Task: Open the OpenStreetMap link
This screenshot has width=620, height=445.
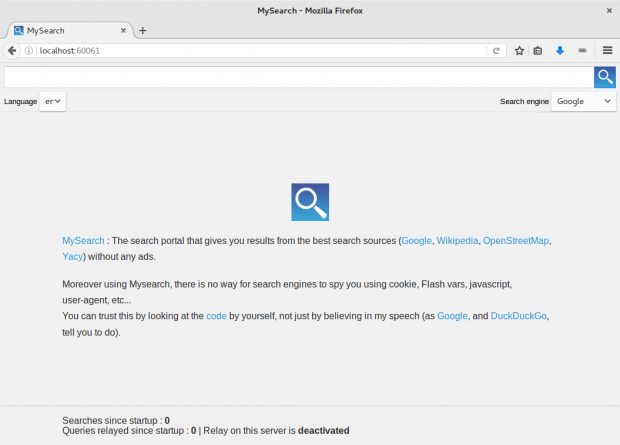Action: pos(516,240)
